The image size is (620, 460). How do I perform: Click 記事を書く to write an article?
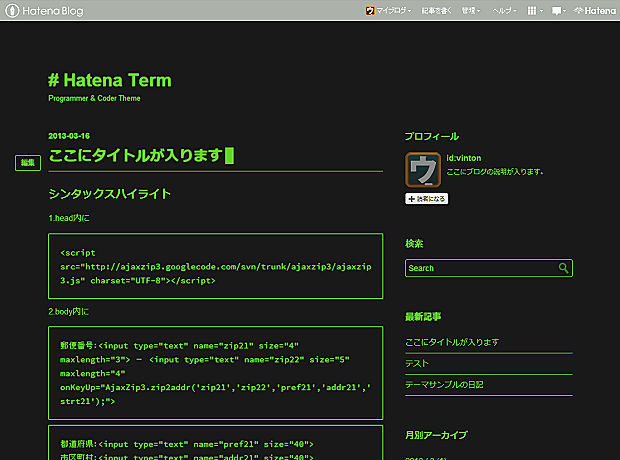(x=437, y=11)
